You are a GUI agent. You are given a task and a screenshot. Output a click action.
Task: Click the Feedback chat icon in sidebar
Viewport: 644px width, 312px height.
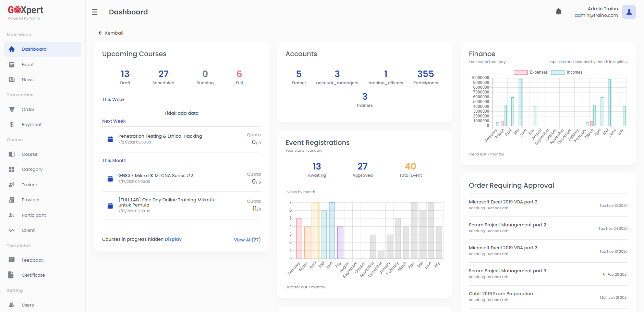pos(12,260)
